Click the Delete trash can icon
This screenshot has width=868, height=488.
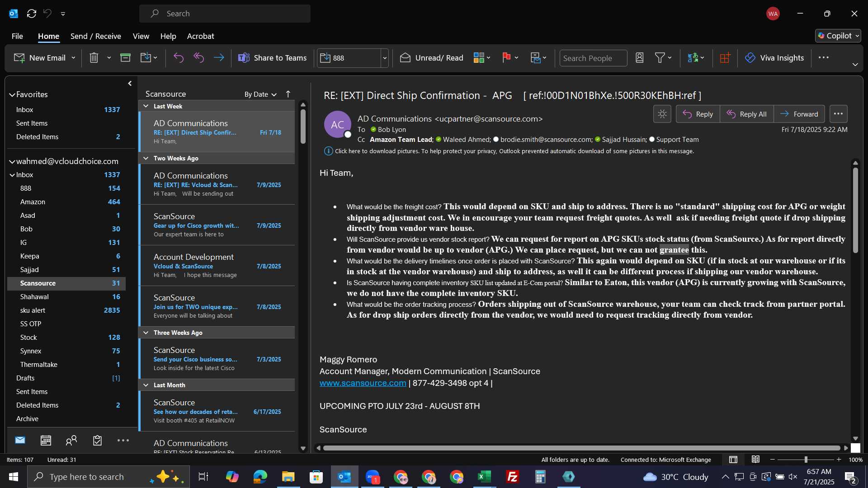click(94, 58)
